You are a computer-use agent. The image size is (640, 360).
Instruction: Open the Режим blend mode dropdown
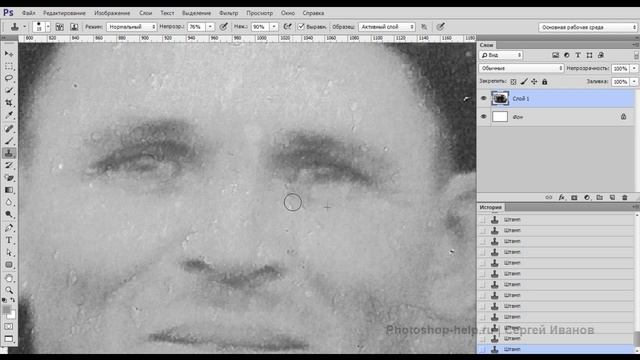point(131,27)
